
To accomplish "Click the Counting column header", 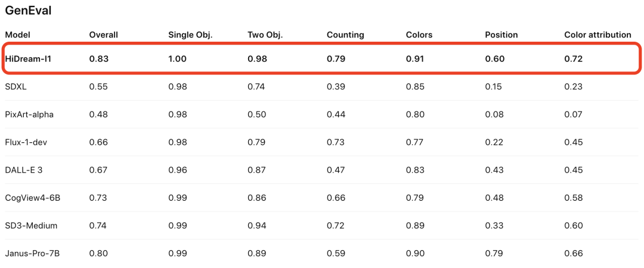I will pyautogui.click(x=345, y=35).
